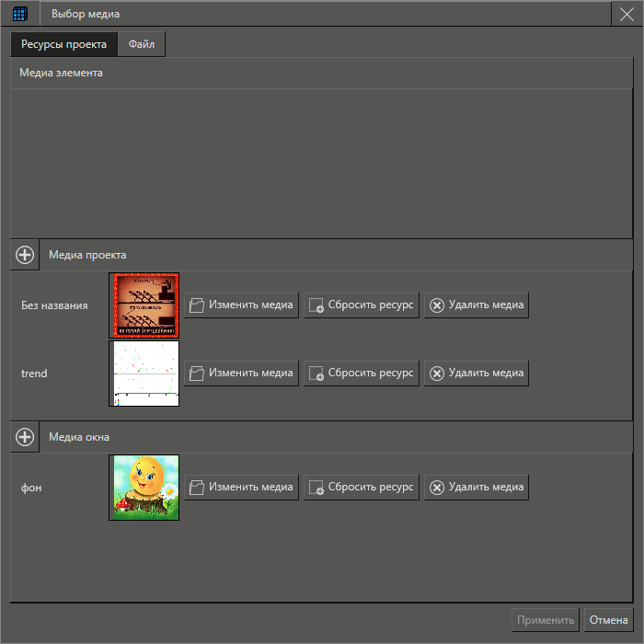
Task: Click the plus icon beside Медиа окна
Action: coord(25,437)
